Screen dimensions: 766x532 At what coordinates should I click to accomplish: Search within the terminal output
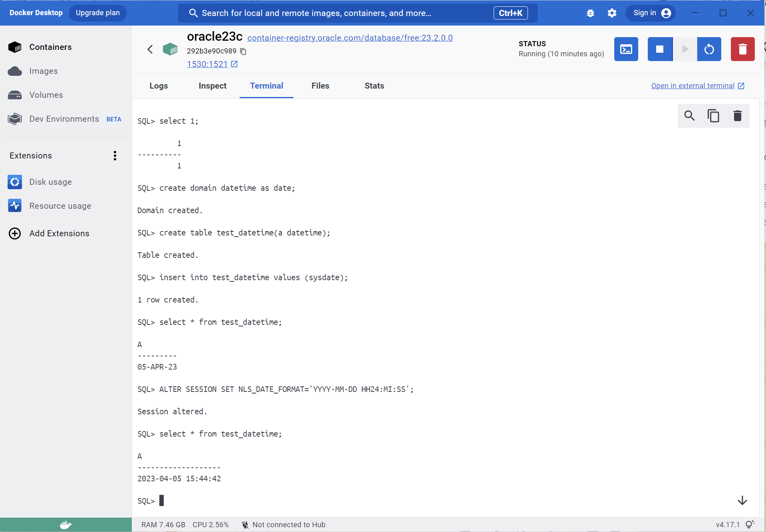click(x=690, y=116)
